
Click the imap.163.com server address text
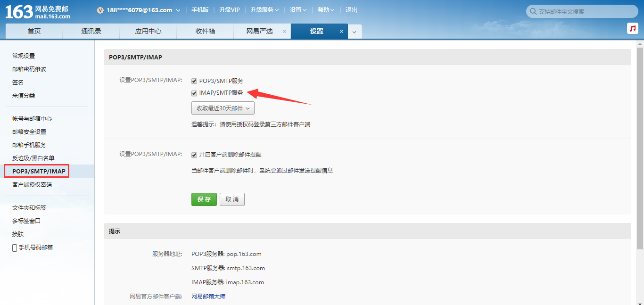tap(245, 282)
